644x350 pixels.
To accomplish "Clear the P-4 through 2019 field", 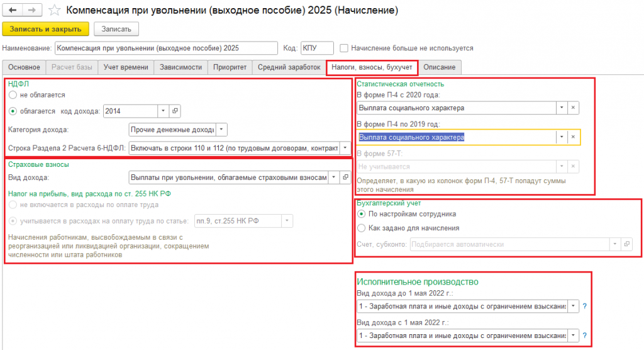I will tap(573, 137).
